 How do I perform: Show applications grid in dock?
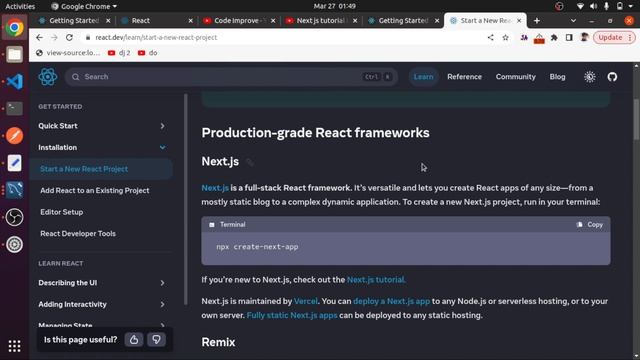14,346
